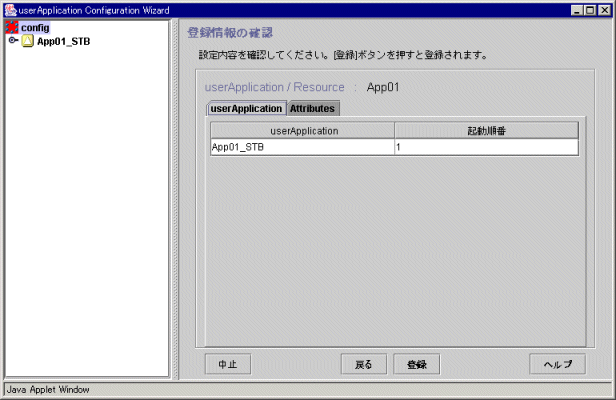
Task: Open help with the ヘルプ button
Action: coord(557,364)
